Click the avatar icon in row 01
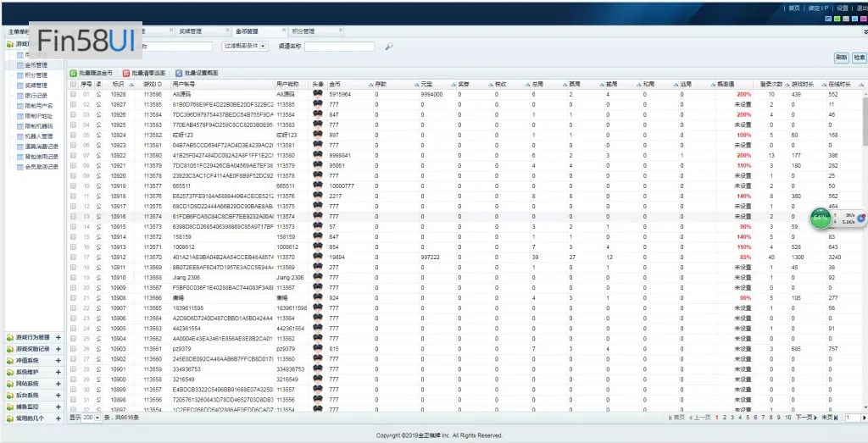Viewport: 868px width, 443px height. tap(317, 94)
